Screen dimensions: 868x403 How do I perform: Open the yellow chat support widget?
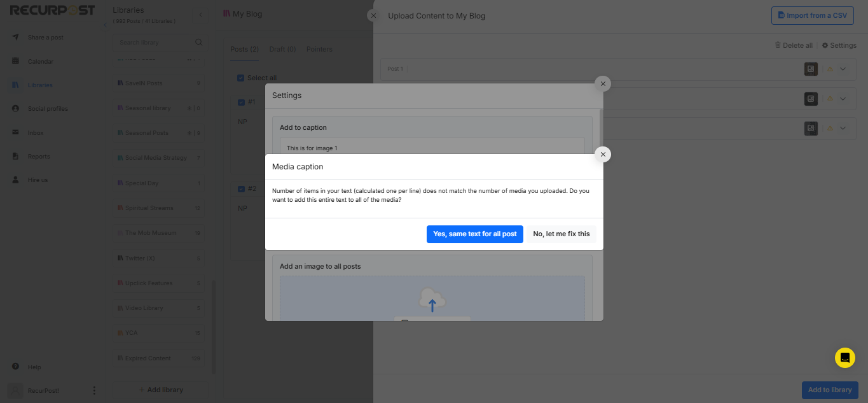pos(845,358)
